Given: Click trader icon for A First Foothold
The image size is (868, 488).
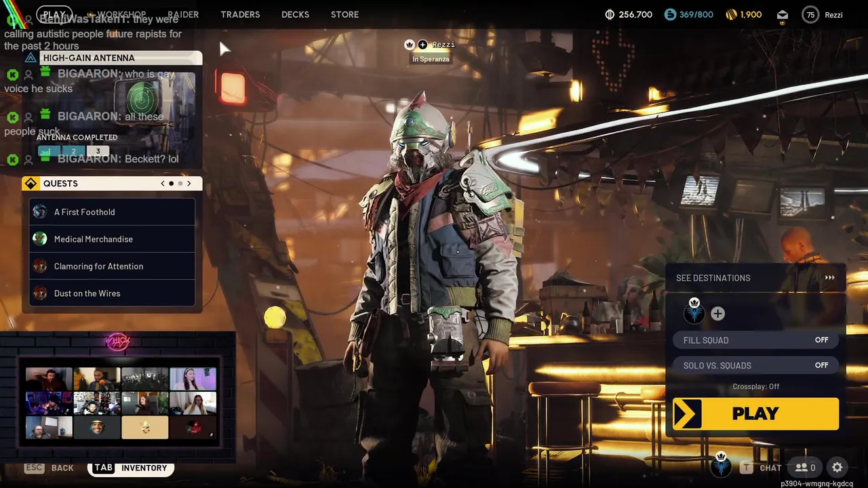Looking at the screenshot, I should tap(40, 212).
